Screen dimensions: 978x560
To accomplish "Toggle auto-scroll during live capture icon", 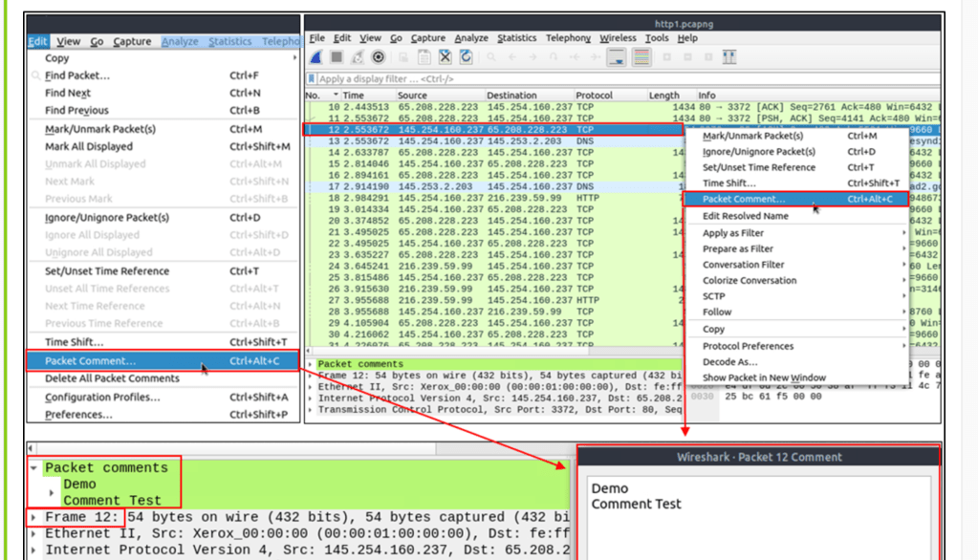I will coord(617,58).
